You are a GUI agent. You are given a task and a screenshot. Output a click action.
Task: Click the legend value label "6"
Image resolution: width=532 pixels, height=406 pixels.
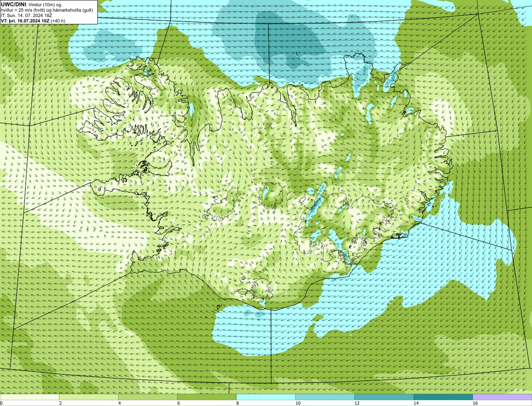pos(179,403)
